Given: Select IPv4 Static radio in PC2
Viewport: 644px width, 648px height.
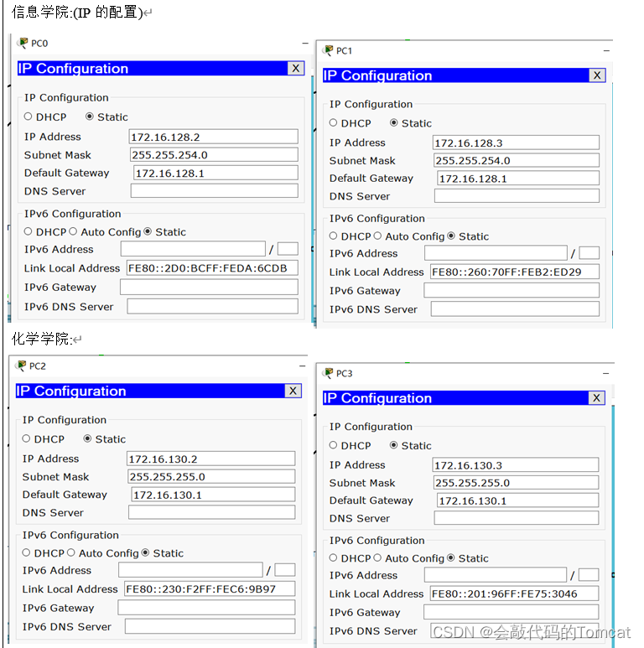Looking at the screenshot, I should 87,438.
